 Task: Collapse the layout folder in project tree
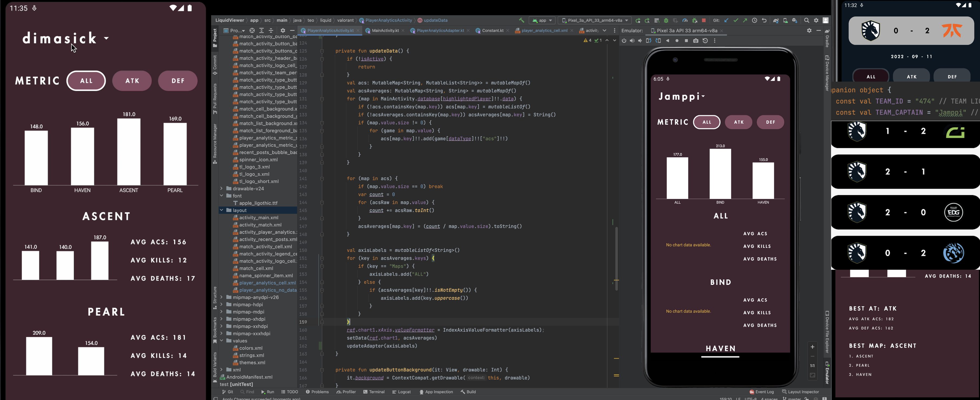[221, 210]
